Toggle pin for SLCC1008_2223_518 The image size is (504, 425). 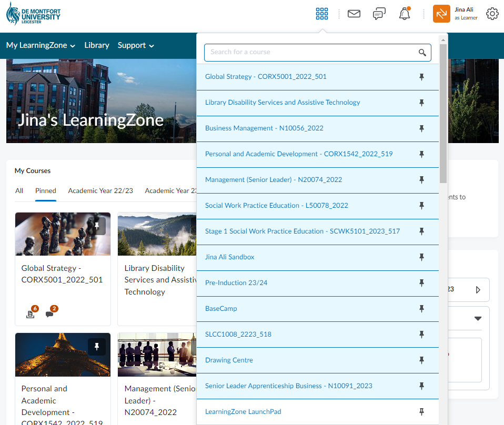(421, 335)
